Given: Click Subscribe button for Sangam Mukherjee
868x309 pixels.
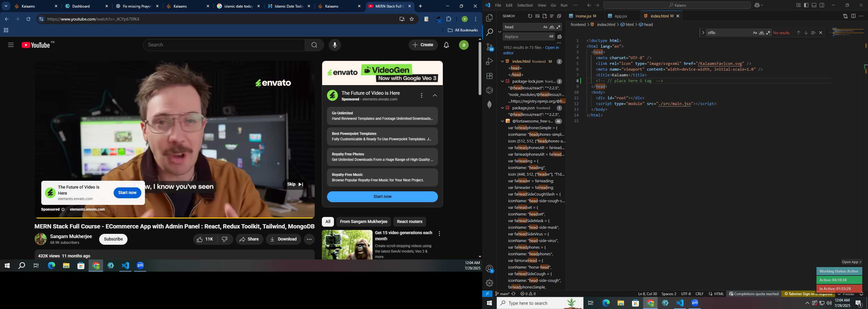Looking at the screenshot, I should point(113,239).
